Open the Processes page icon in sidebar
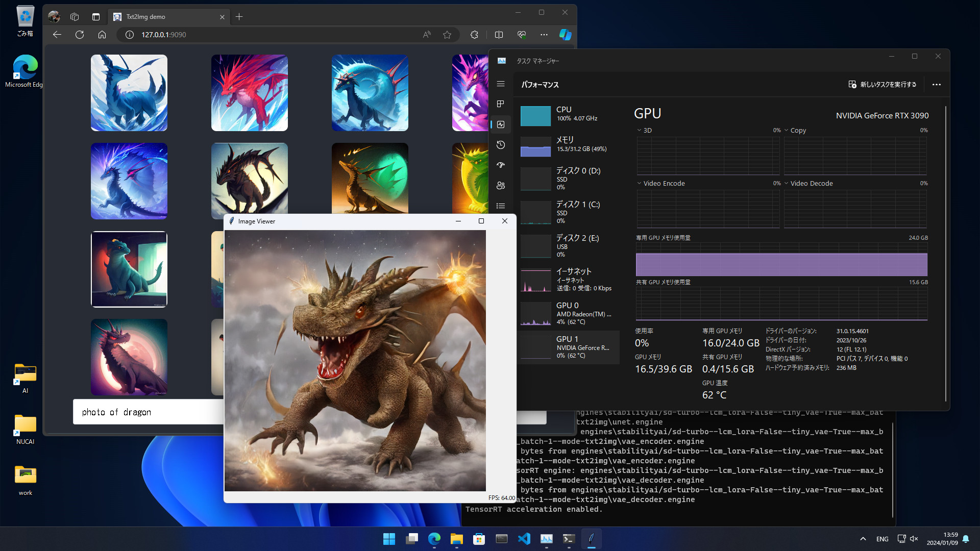This screenshot has width=980, height=551. point(501,104)
